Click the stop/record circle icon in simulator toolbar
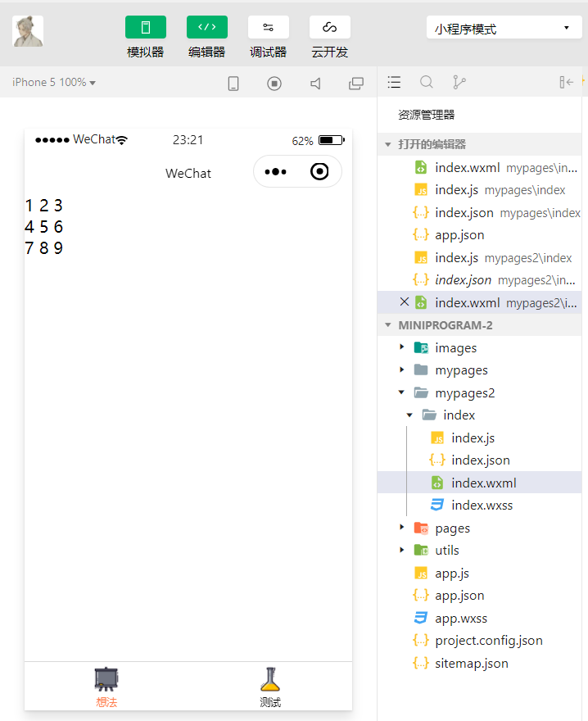Image resolution: width=588 pixels, height=721 pixels. point(274,84)
